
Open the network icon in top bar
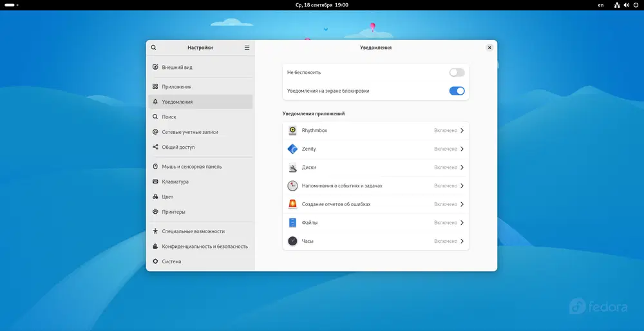tap(617, 5)
